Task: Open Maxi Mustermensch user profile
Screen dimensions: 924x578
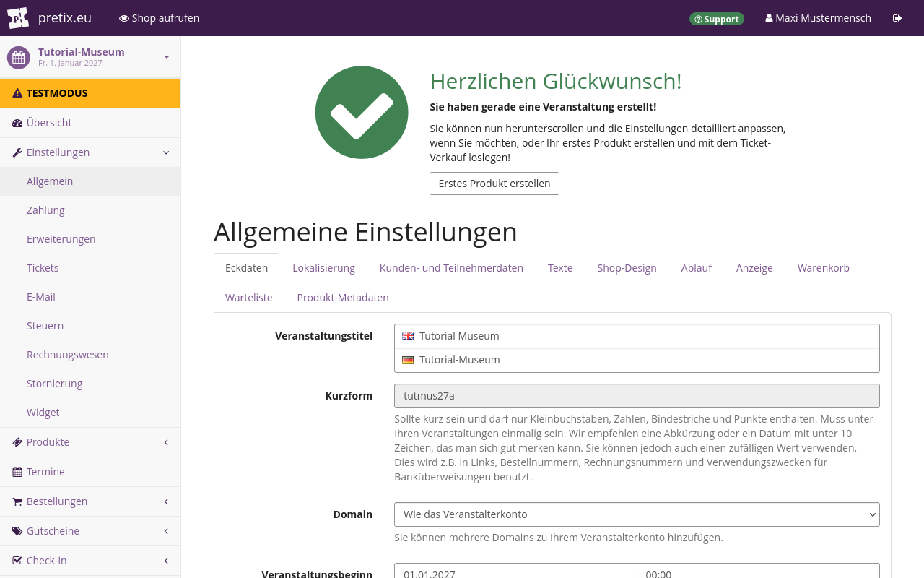Action: [818, 18]
